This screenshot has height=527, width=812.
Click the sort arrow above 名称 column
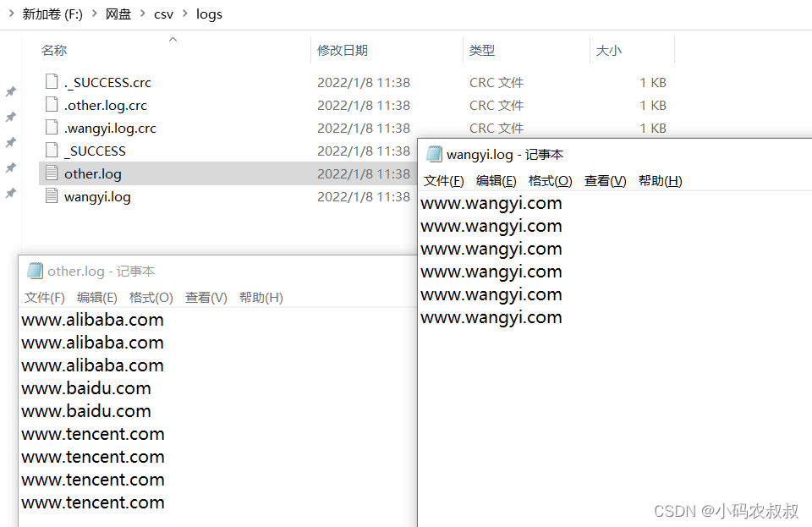[x=173, y=40]
